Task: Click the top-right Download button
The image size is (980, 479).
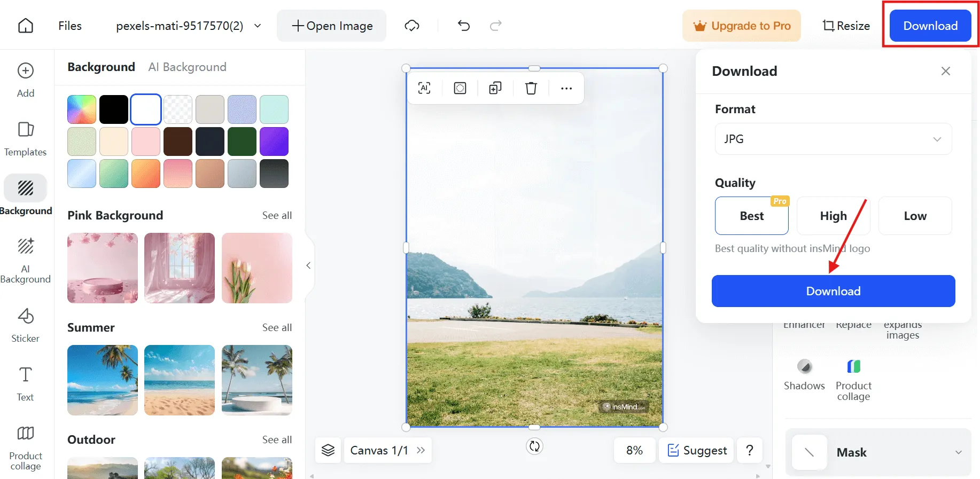Action: click(x=930, y=26)
